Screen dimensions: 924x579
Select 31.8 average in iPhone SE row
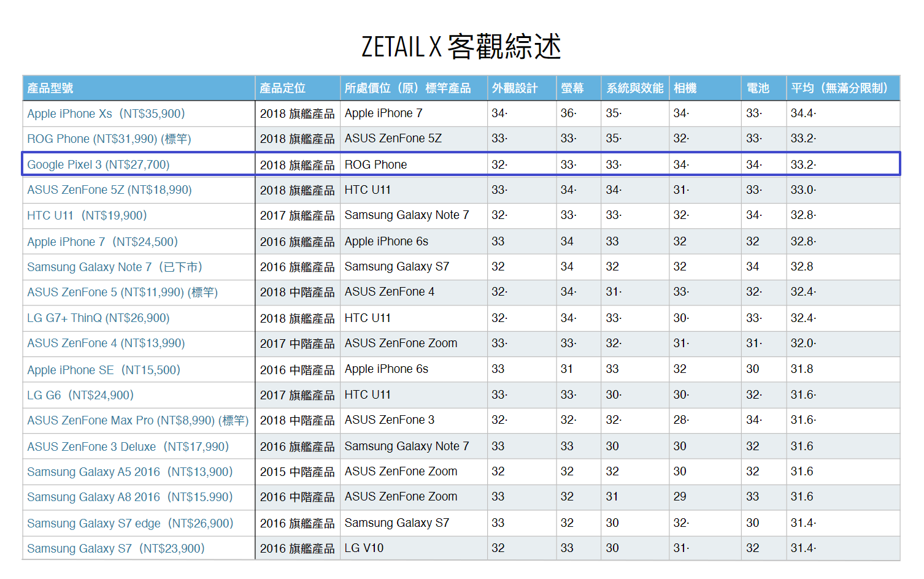(x=802, y=369)
